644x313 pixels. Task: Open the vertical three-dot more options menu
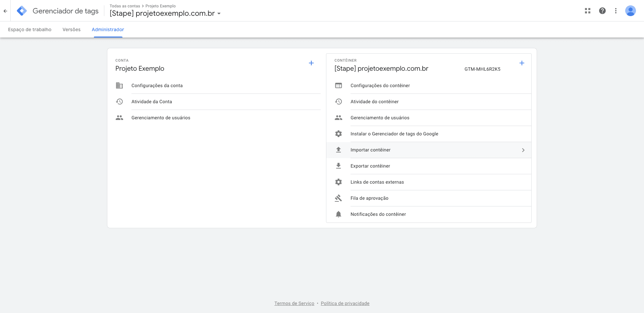(616, 11)
